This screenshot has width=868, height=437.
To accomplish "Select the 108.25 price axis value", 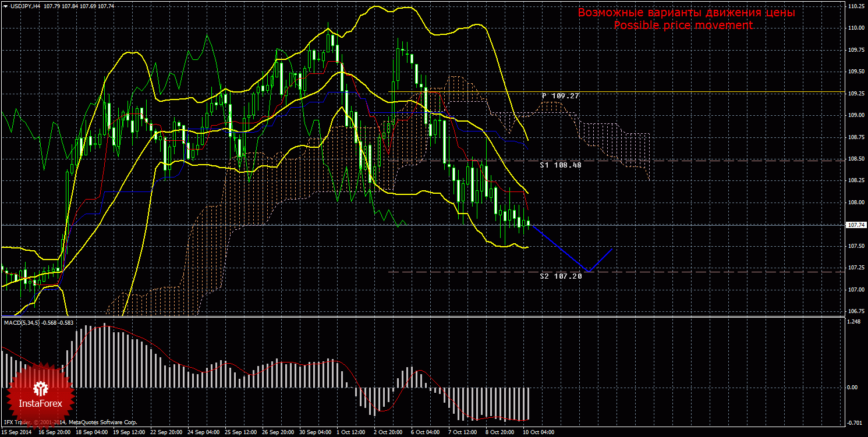I will [x=855, y=181].
